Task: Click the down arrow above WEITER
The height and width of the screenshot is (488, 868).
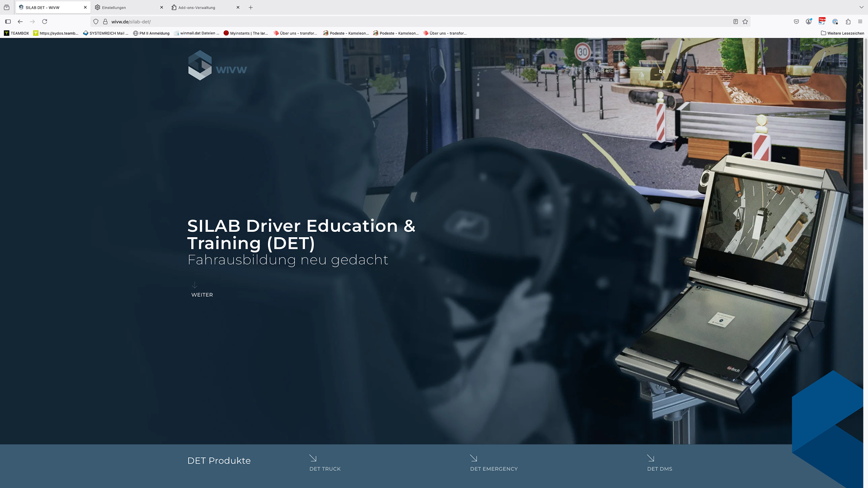Action: 195,285
